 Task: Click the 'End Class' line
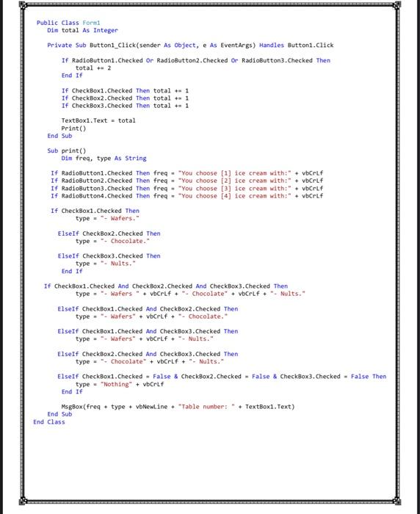[x=49, y=422]
